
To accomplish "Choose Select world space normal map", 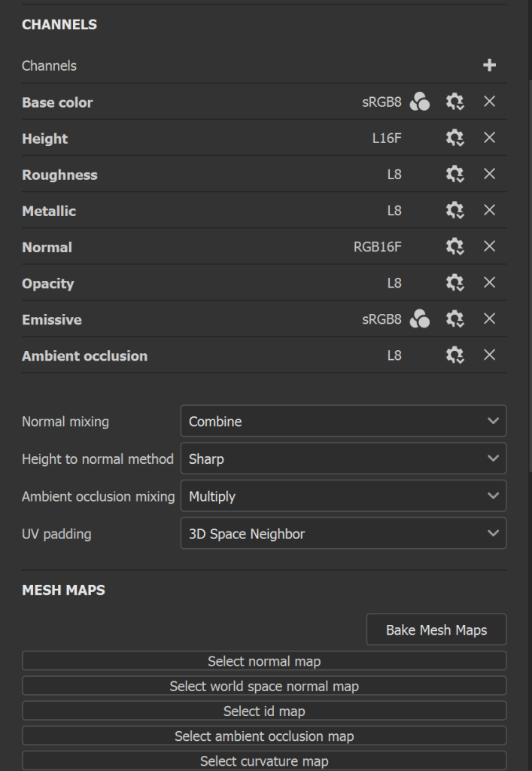I will coord(264,686).
